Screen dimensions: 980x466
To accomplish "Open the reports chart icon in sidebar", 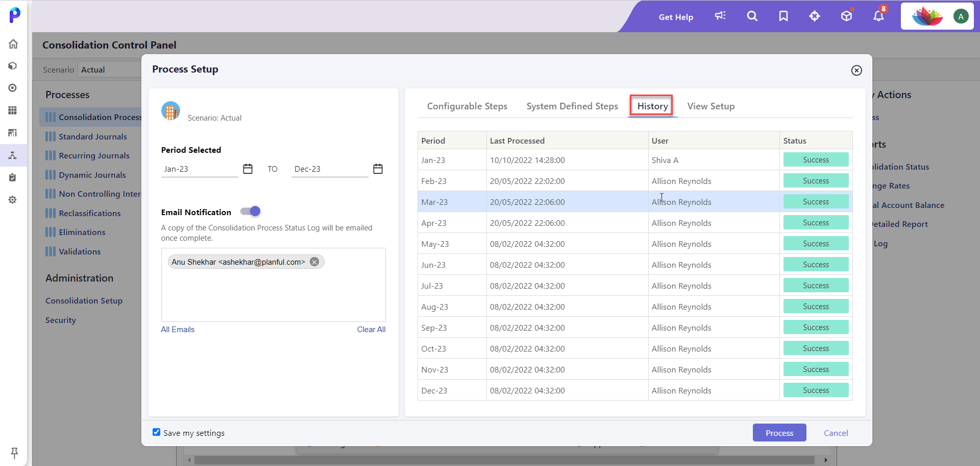I will (13, 133).
